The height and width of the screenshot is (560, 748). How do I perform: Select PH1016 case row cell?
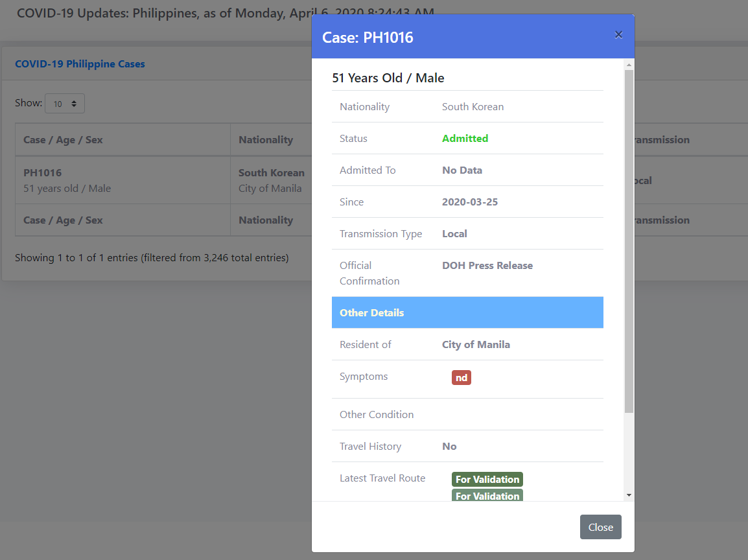click(123, 180)
